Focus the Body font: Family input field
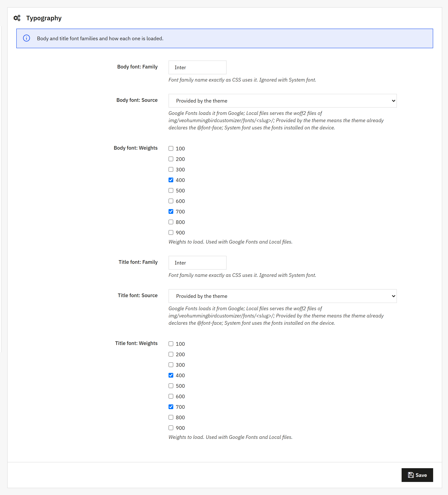Image resolution: width=448 pixels, height=495 pixels. pyautogui.click(x=197, y=68)
